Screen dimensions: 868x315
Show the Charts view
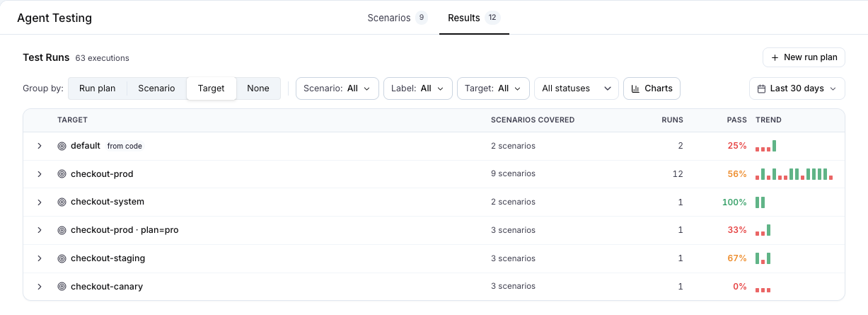(652, 88)
